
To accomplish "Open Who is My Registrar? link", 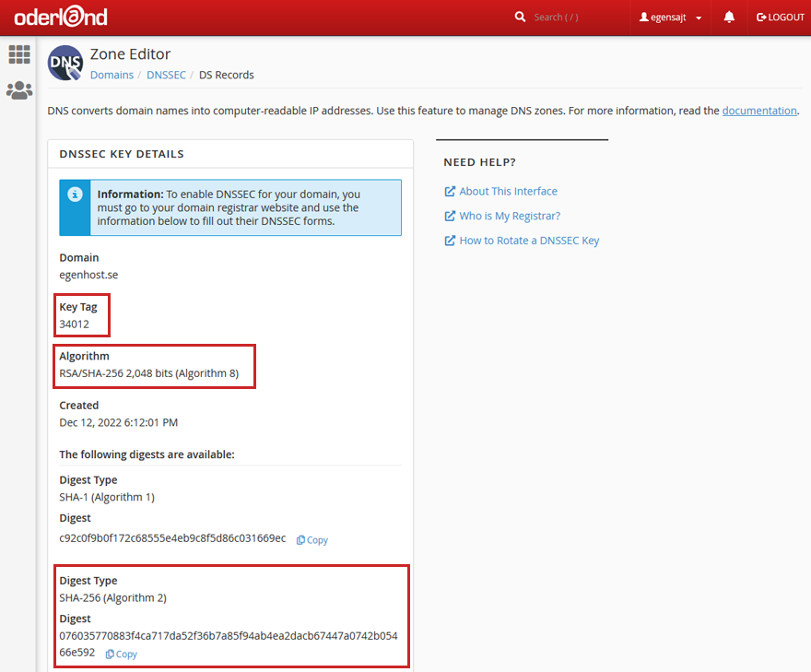I will point(510,216).
